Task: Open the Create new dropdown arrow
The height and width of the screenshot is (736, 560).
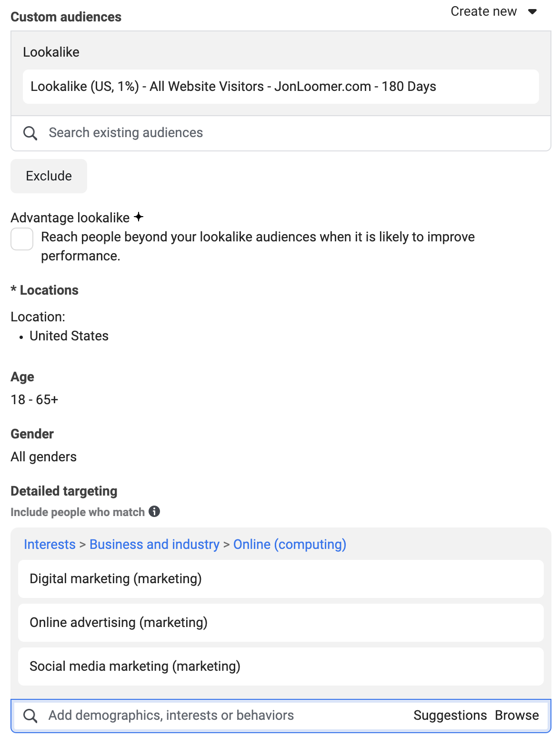Action: [x=532, y=11]
